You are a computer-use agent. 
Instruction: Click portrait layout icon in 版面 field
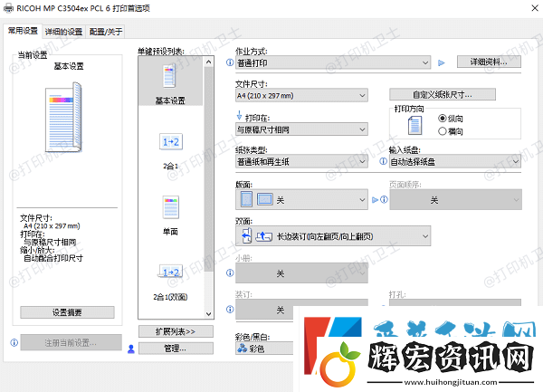click(x=246, y=199)
